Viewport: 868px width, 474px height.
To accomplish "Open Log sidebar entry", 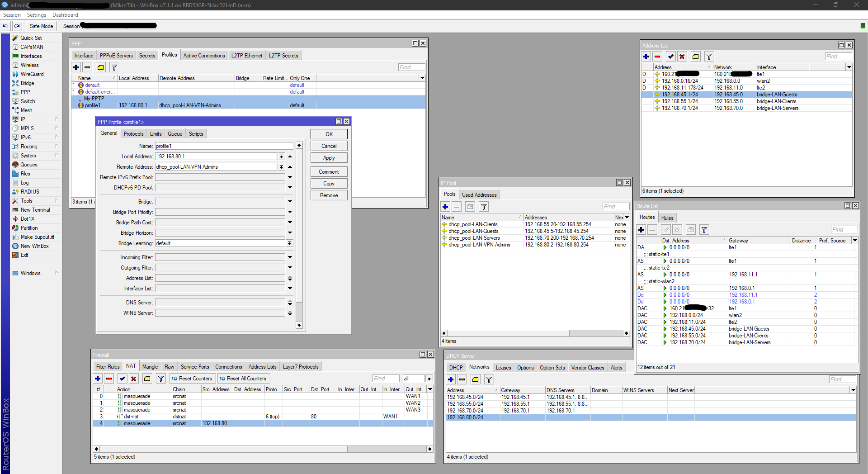I will tap(24, 183).
